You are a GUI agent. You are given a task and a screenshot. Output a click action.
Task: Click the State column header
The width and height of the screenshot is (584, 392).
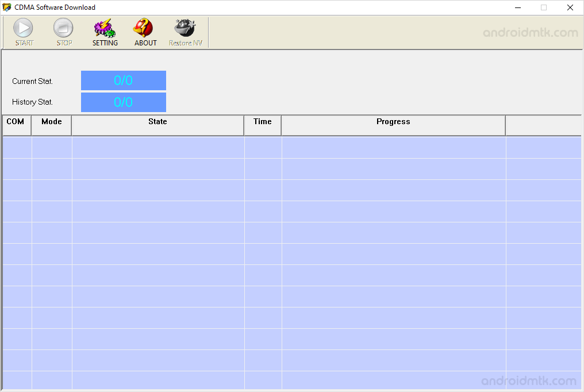[157, 125]
